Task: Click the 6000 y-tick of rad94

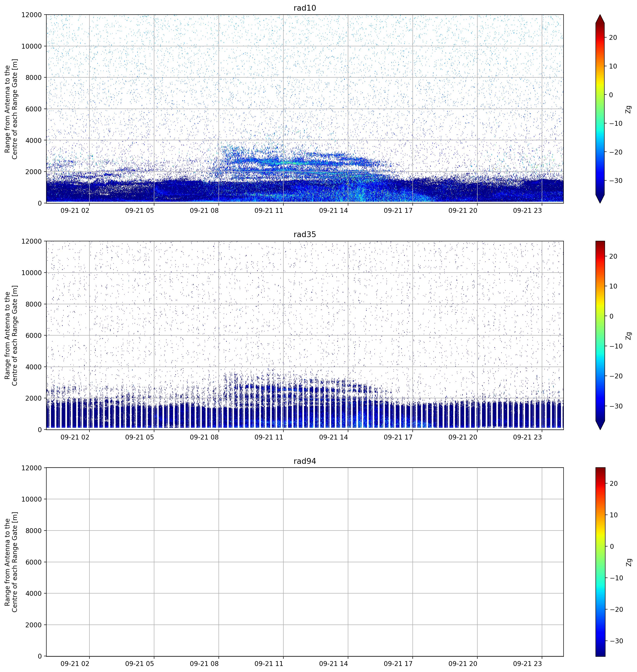Action: [x=34, y=562]
